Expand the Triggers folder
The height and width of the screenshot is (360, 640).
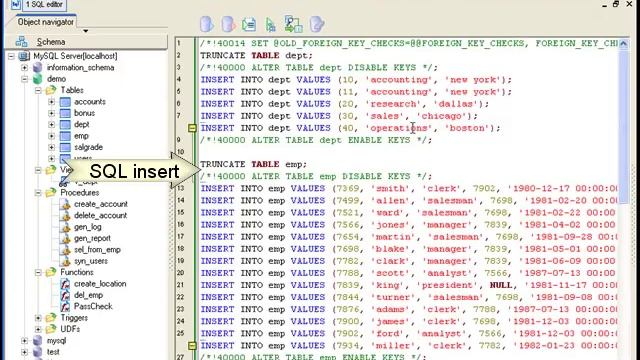[x=38, y=318]
